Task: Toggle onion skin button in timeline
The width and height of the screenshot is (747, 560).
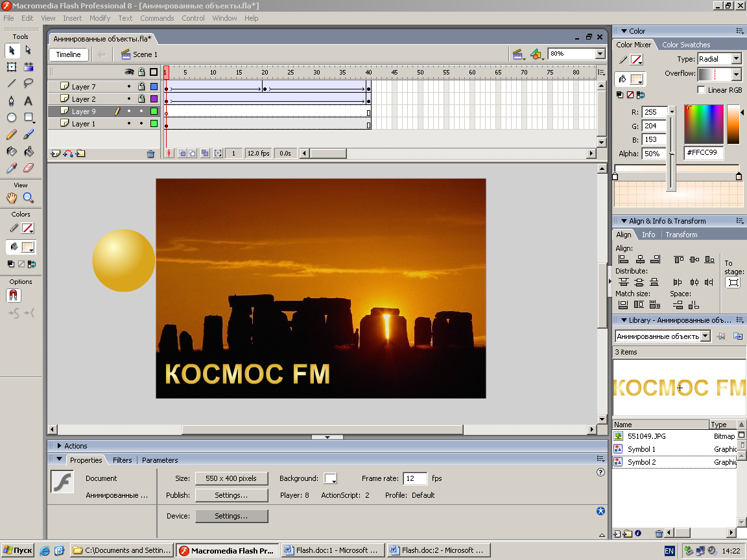Action: tap(182, 154)
